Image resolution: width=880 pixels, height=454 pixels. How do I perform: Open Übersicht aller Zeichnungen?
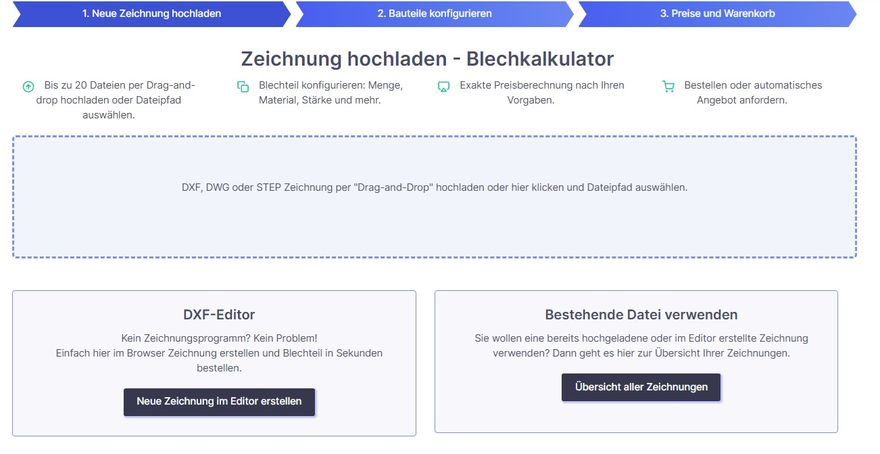[641, 387]
